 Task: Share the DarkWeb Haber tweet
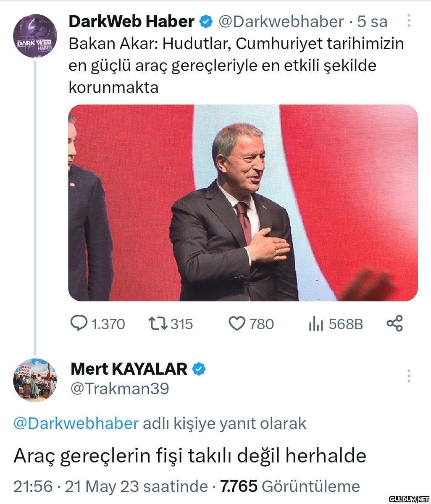coord(394,323)
